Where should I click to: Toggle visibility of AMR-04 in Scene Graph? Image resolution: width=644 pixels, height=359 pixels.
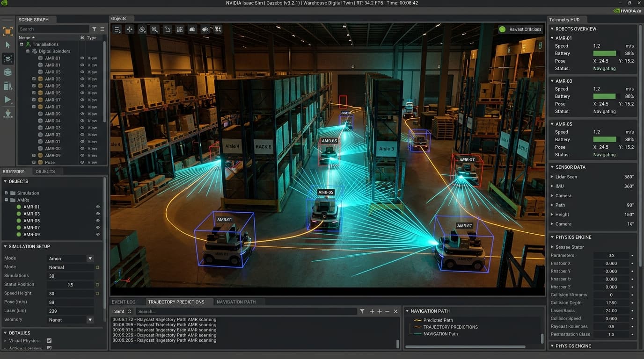[x=82, y=121]
